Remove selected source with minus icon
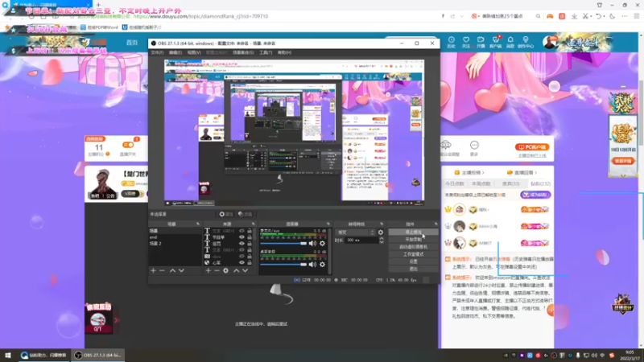The width and height of the screenshot is (644, 362). tap(217, 271)
